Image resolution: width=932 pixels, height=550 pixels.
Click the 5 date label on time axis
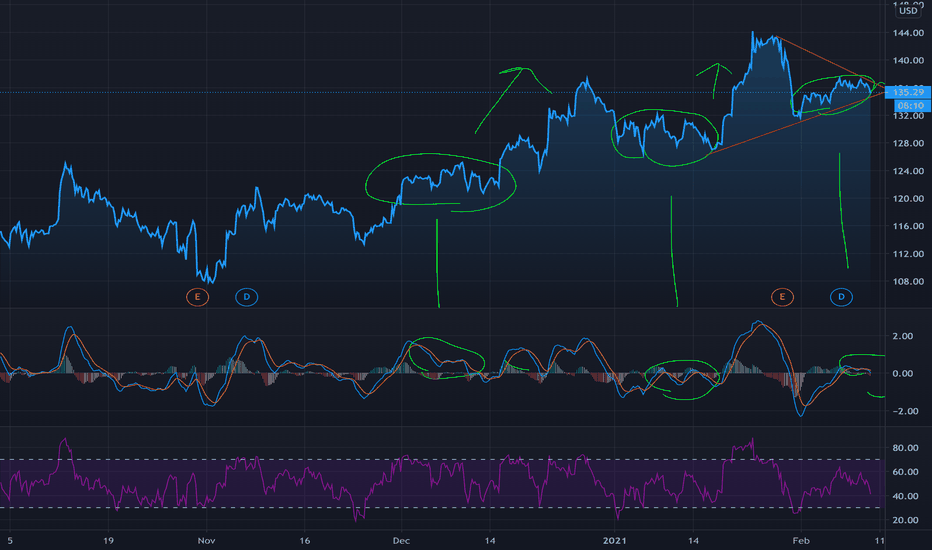coord(10,540)
